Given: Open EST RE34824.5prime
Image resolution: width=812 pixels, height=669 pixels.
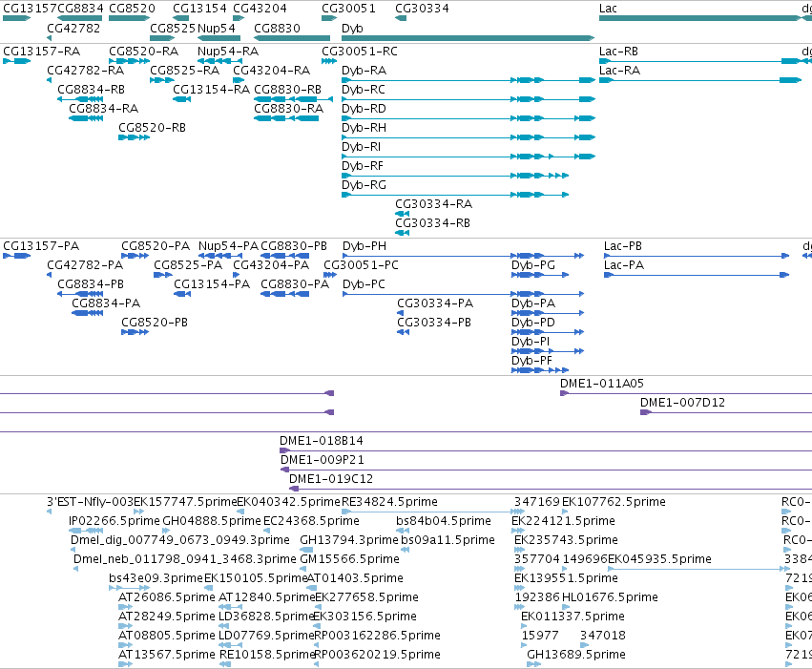Looking at the screenshot, I should [x=390, y=502].
